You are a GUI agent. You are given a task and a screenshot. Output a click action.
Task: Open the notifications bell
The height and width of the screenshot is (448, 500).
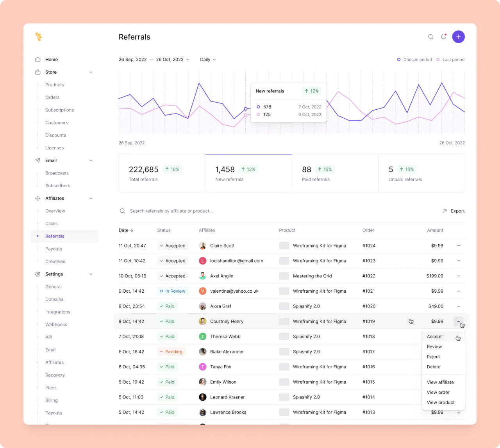pos(443,37)
